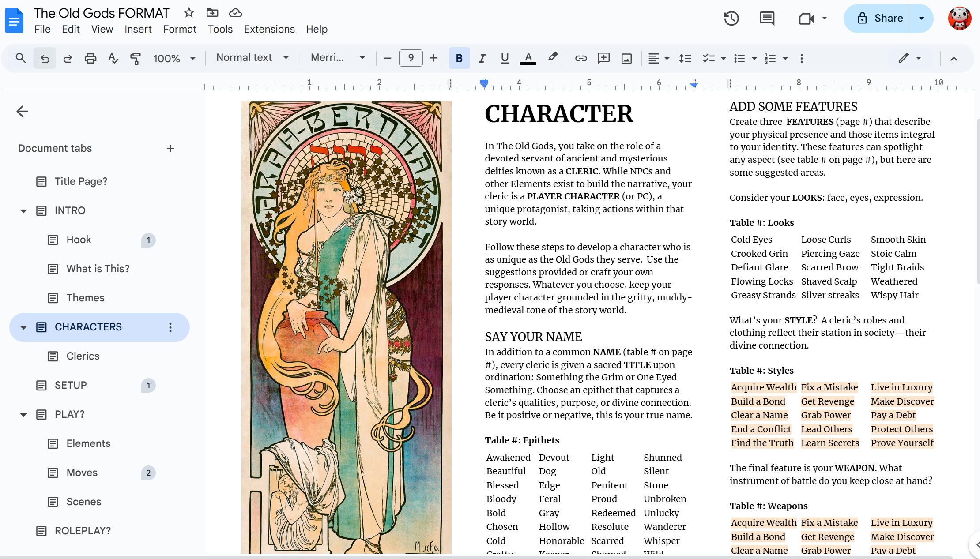980x559 pixels.
Task: Click the spelling and grammar check icon
Action: (x=113, y=58)
